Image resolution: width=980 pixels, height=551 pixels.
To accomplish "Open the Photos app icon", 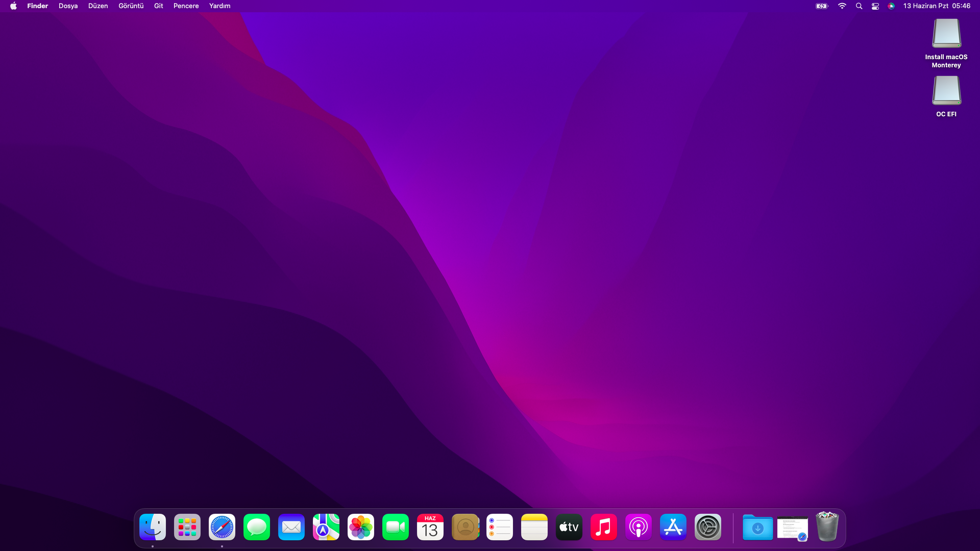I will (x=361, y=527).
